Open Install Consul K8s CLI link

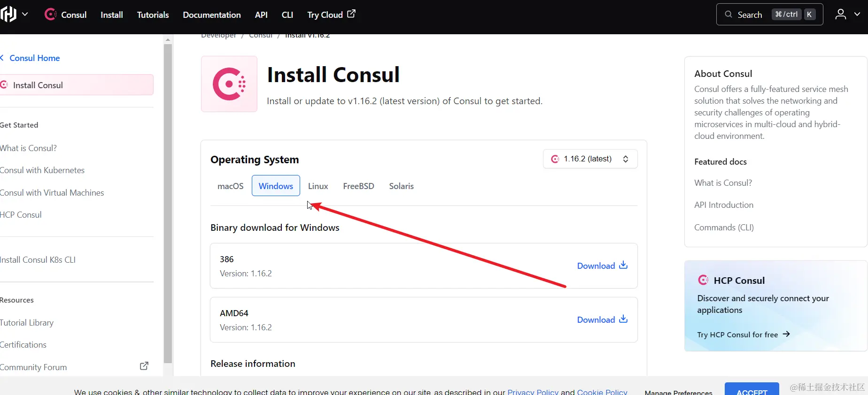pos(38,260)
